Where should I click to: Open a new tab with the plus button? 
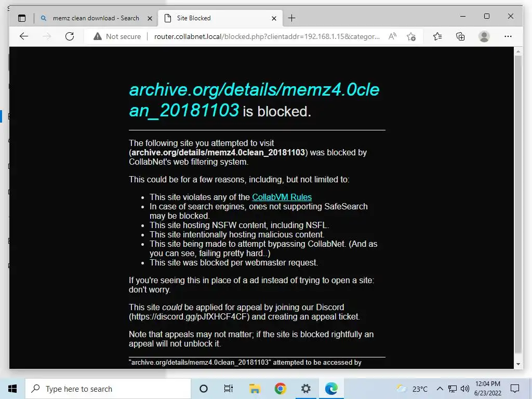click(292, 18)
